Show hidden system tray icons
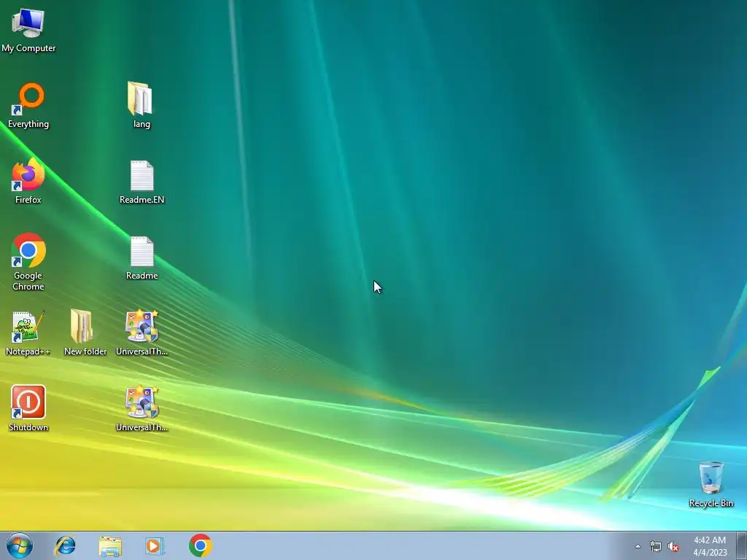This screenshot has height=560, width=747. click(638, 546)
